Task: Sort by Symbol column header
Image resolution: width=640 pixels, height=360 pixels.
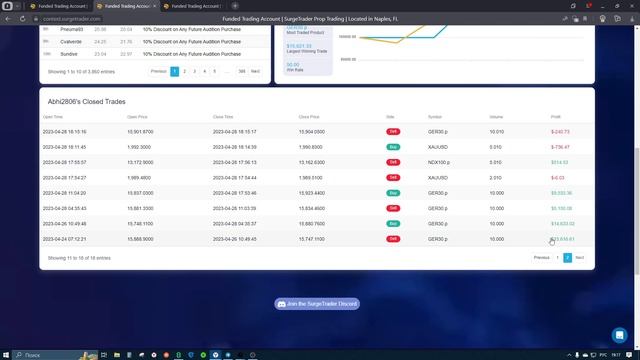Action: coord(435,117)
